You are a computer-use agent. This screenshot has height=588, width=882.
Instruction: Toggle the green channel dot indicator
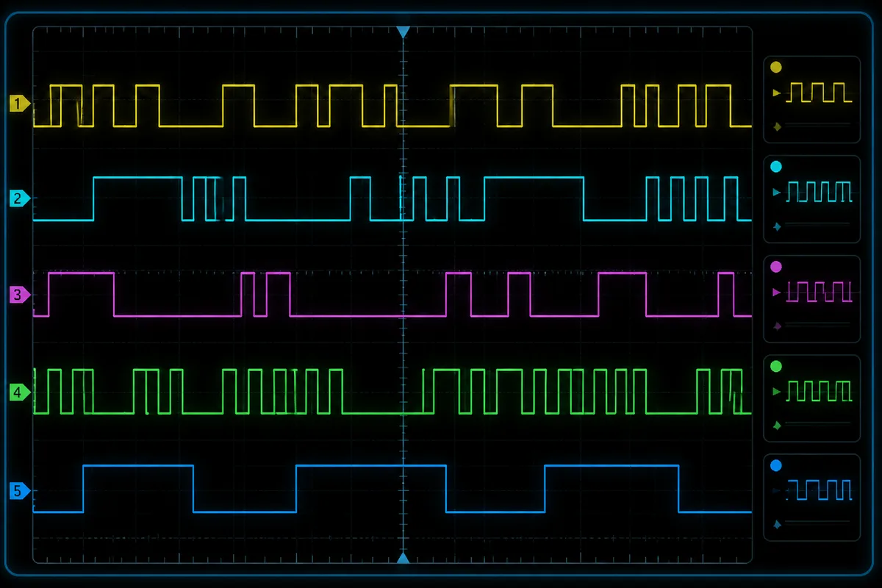pos(775,365)
